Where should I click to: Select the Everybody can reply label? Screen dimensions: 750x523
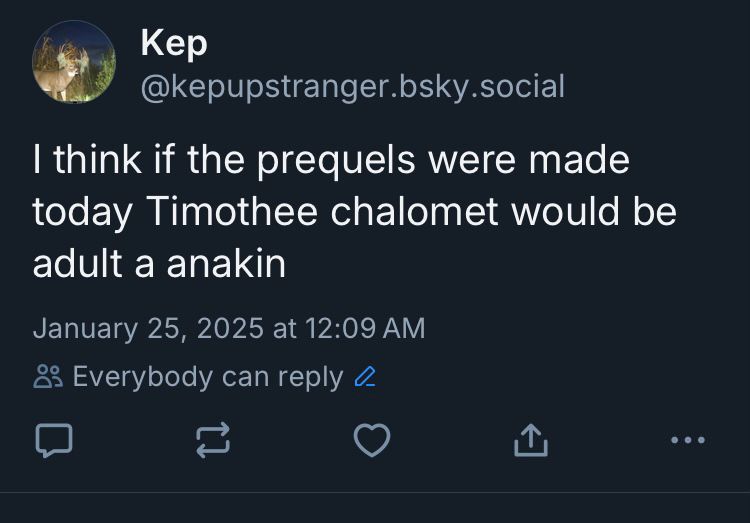pos(207,377)
